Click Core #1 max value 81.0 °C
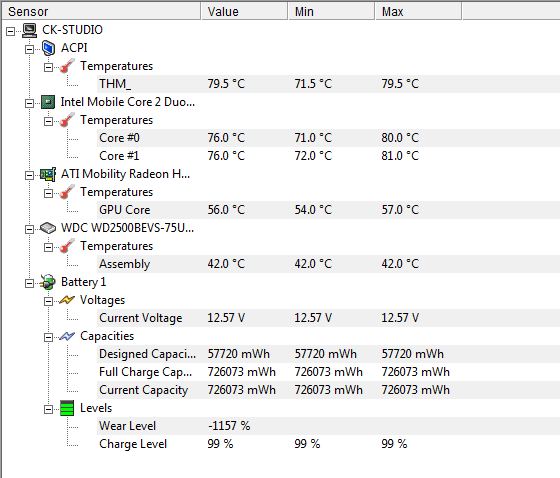Viewport: 560px width, 478px height. [x=400, y=156]
